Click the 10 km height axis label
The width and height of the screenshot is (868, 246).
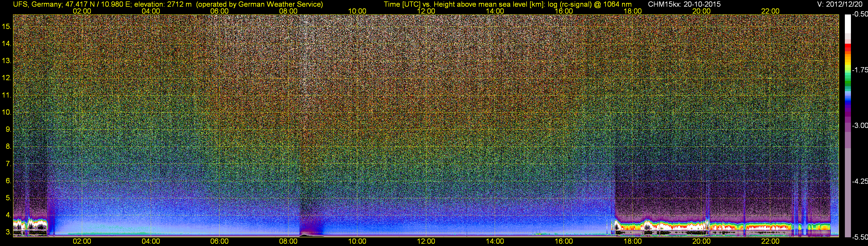[x=6, y=112]
